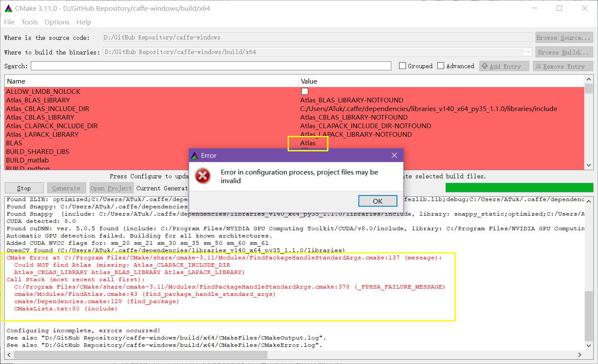Open the File menu
The image size is (598, 364).
click(9, 22)
